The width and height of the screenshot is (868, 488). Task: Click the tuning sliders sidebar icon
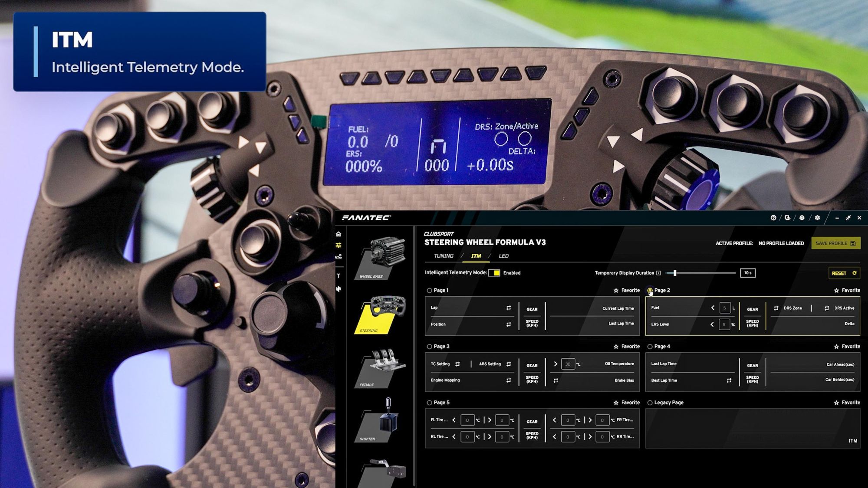(339, 246)
